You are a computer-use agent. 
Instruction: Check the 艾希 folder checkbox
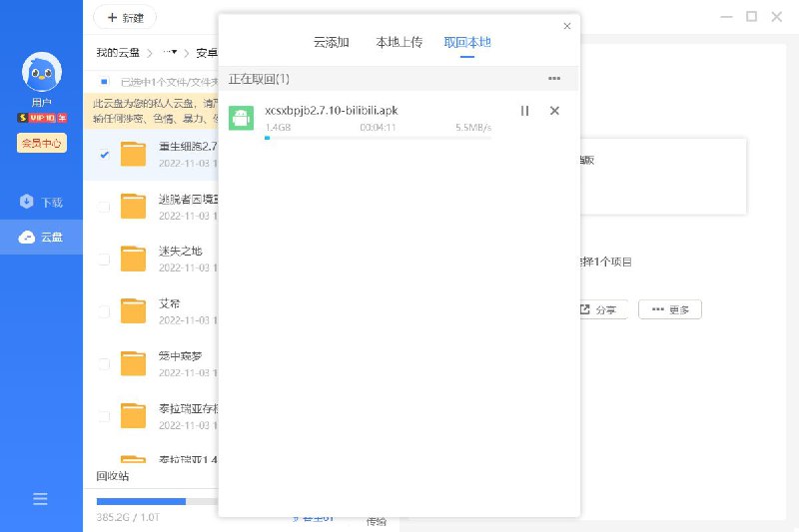point(104,311)
